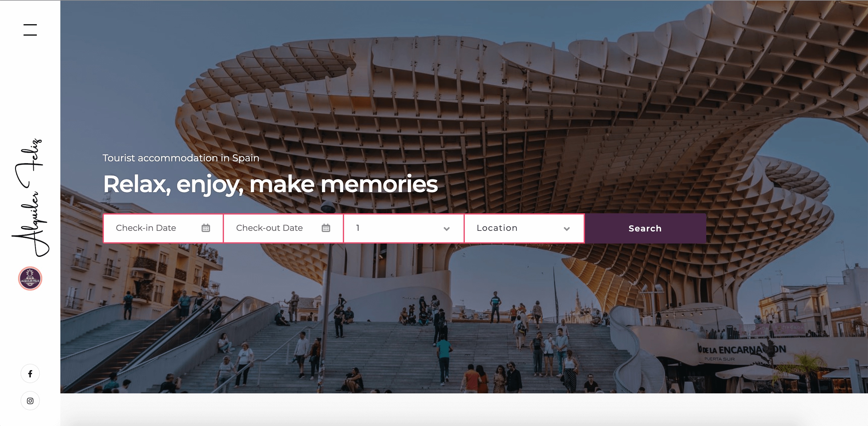Viewport: 868px width, 426px height.
Task: Click the Facebook icon in the sidebar
Action: pyautogui.click(x=30, y=373)
